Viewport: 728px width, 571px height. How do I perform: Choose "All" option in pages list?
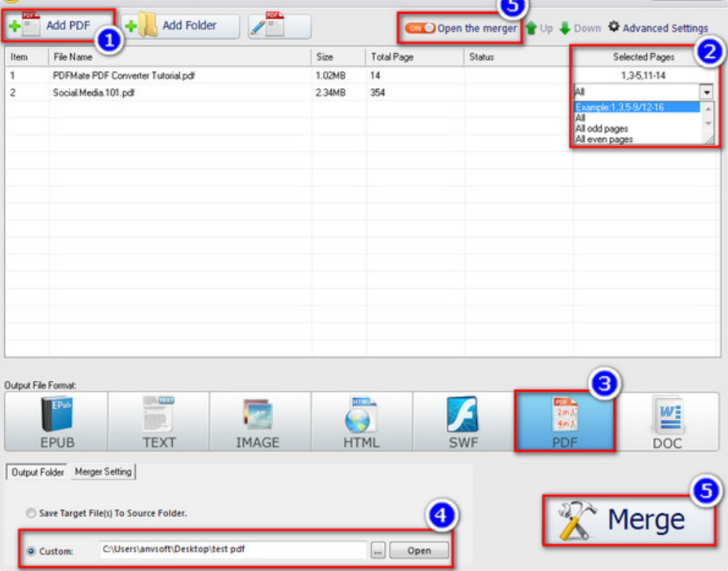(x=637, y=118)
